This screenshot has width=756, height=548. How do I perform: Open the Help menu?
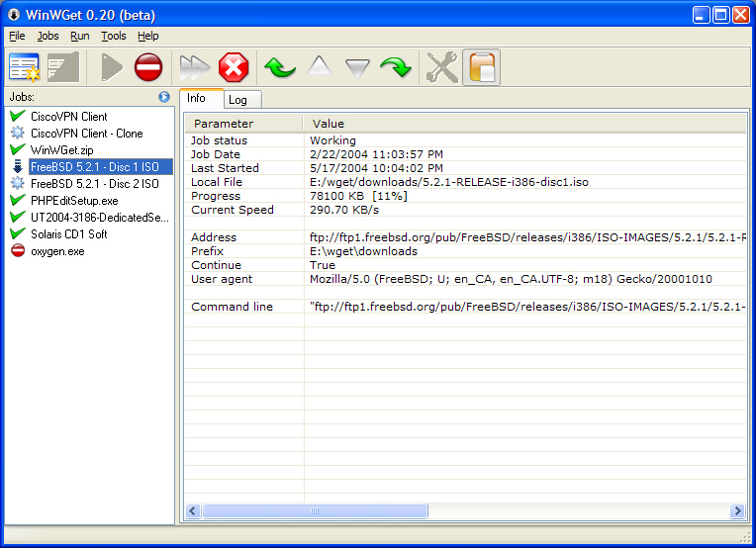point(148,37)
